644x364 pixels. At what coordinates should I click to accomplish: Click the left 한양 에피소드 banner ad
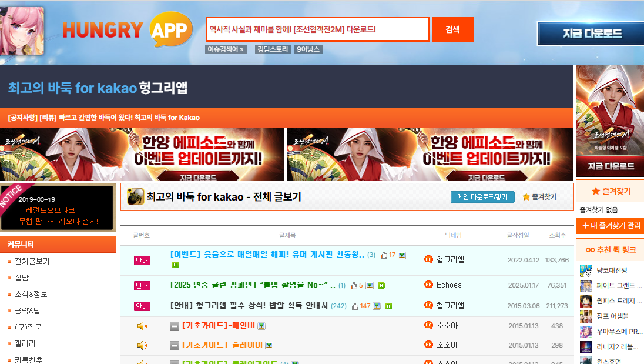142,154
